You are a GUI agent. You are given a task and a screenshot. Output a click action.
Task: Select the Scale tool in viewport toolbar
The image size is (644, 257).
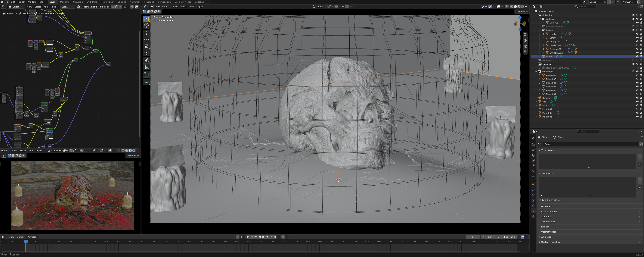[x=147, y=46]
